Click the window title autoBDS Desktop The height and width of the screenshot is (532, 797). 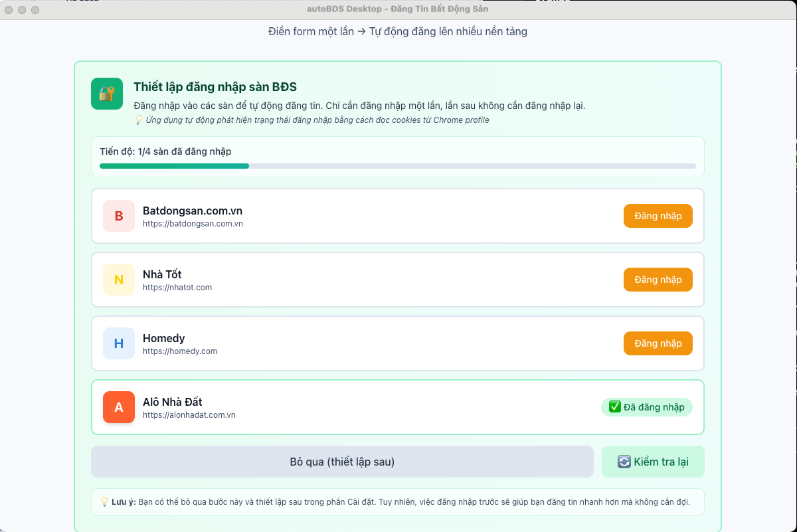(x=398, y=9)
